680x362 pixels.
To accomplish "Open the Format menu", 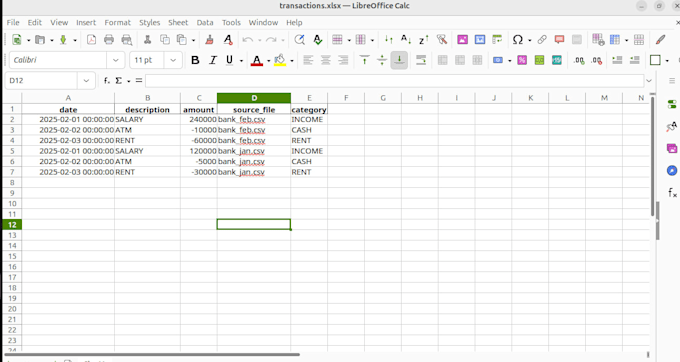I will (x=117, y=23).
